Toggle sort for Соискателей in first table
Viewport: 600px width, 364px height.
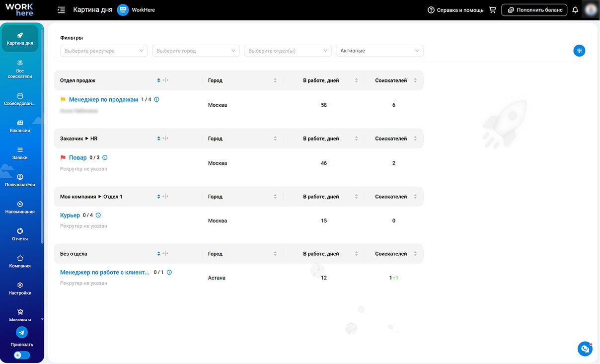(415, 80)
